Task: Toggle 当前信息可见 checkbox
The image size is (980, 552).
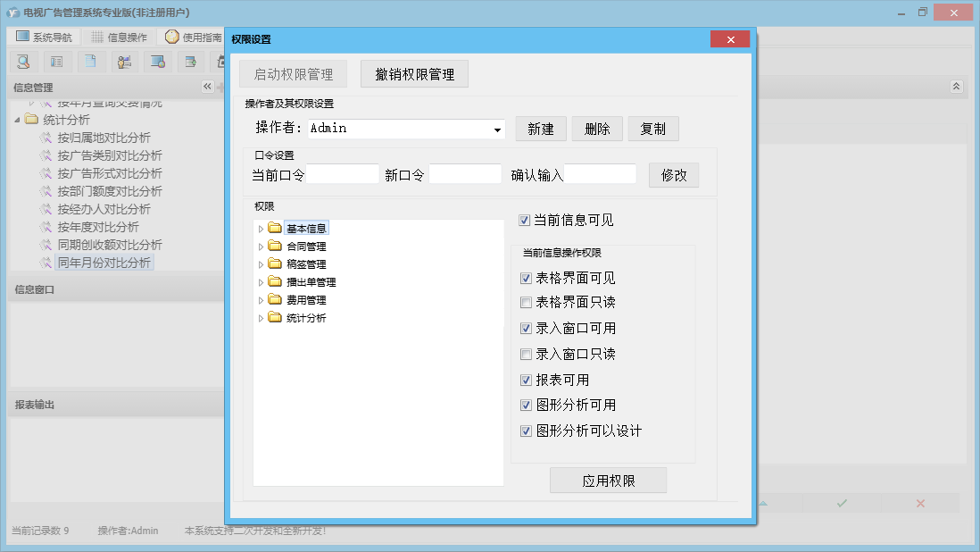Action: point(525,220)
